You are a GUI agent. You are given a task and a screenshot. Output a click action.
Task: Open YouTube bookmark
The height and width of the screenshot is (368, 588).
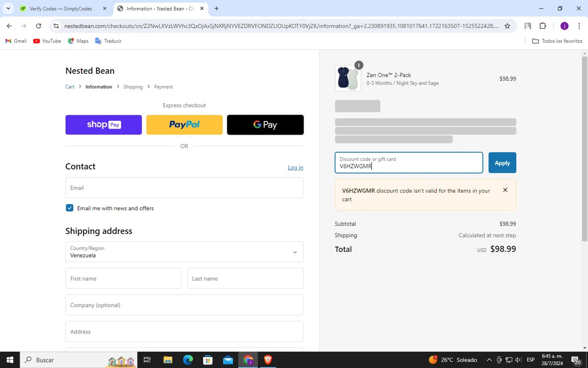[47, 41]
